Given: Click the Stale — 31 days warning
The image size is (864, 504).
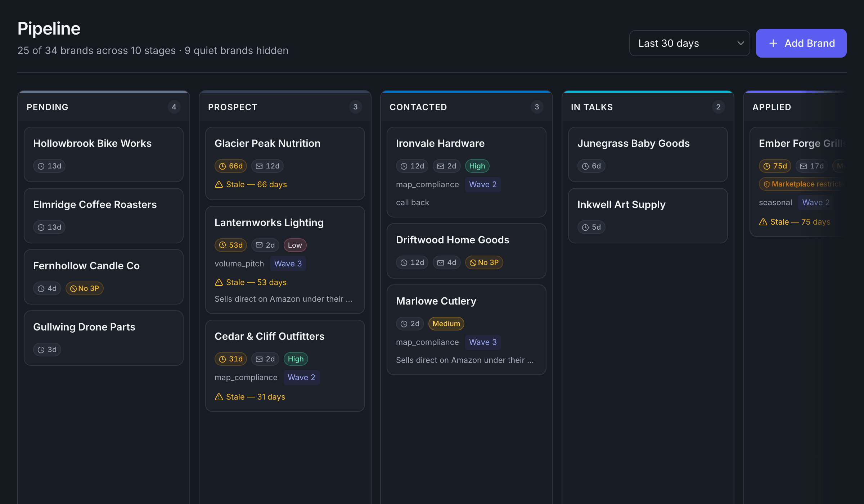Looking at the screenshot, I should coord(250,397).
